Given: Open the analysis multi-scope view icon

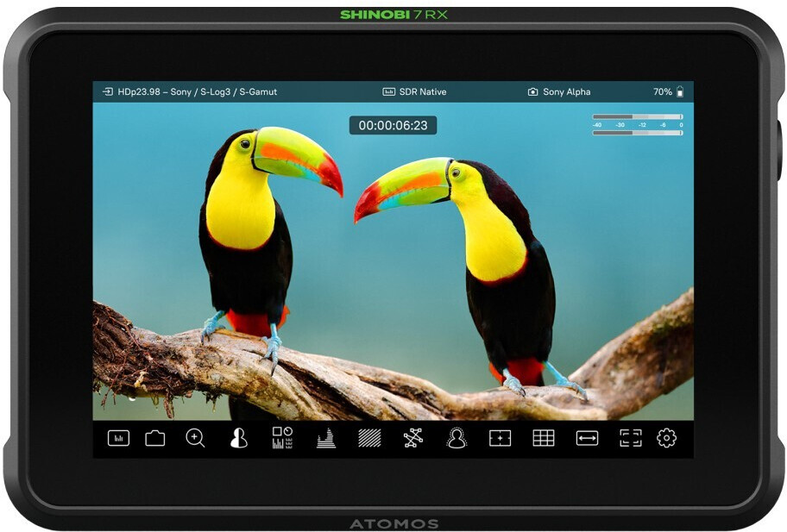Looking at the screenshot, I should coord(282,438).
